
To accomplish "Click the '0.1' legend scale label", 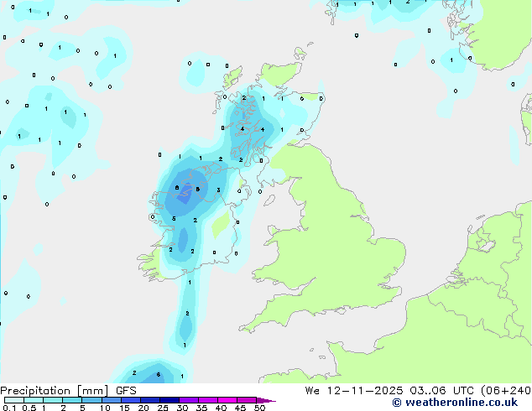I will point(9,408).
